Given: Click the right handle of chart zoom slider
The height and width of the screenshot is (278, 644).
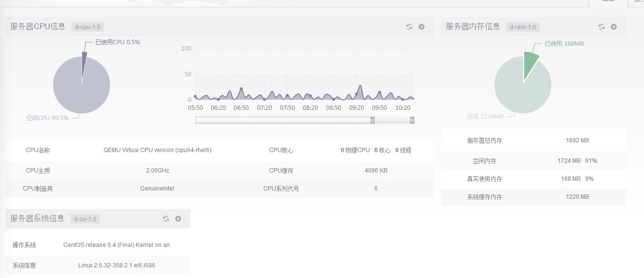Looking at the screenshot, I should point(412,120).
